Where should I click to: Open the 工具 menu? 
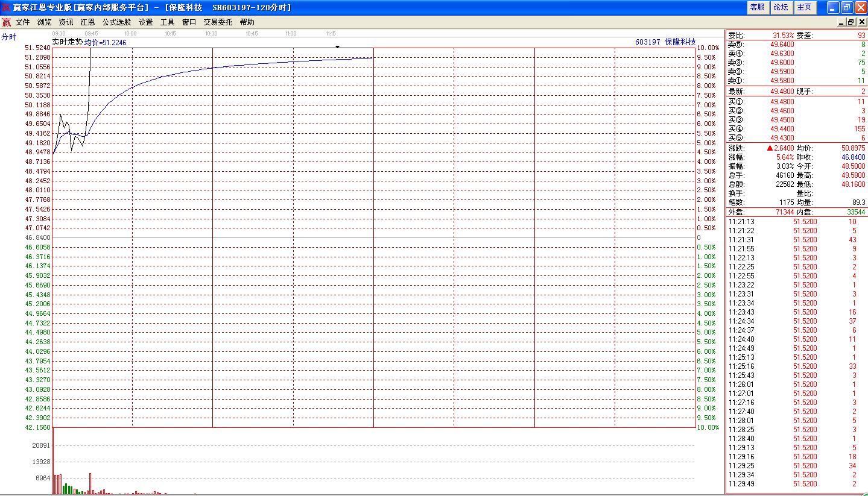point(167,22)
